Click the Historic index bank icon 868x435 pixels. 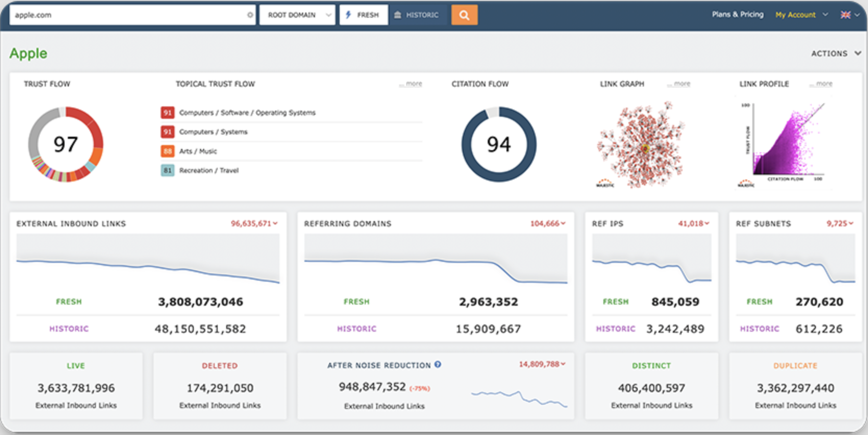pos(398,15)
